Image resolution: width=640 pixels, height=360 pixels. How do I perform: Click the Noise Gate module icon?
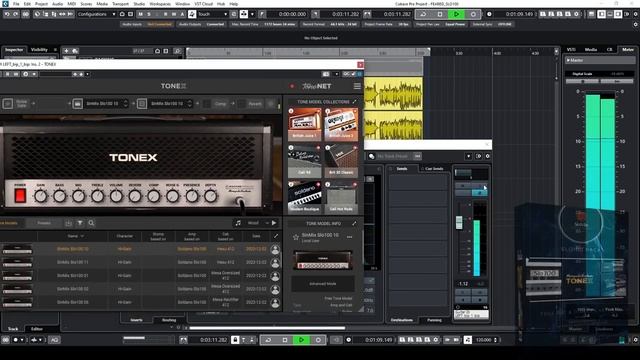(8, 104)
